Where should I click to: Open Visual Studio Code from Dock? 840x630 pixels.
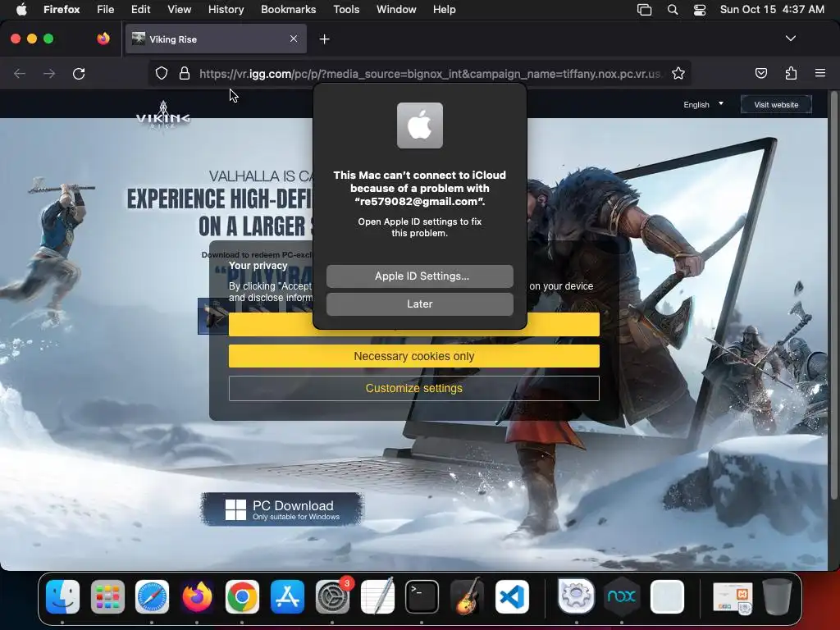coord(512,597)
